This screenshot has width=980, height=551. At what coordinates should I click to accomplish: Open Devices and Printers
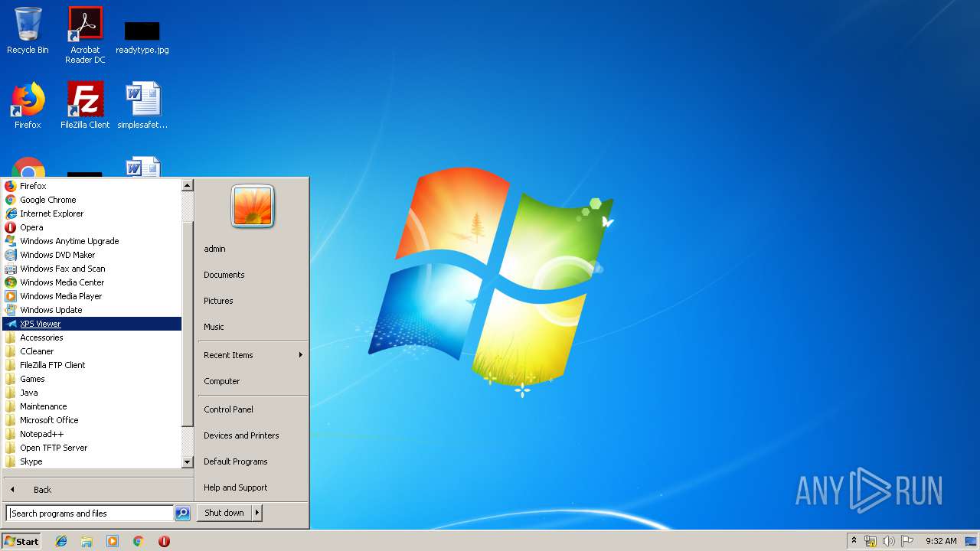253,435
